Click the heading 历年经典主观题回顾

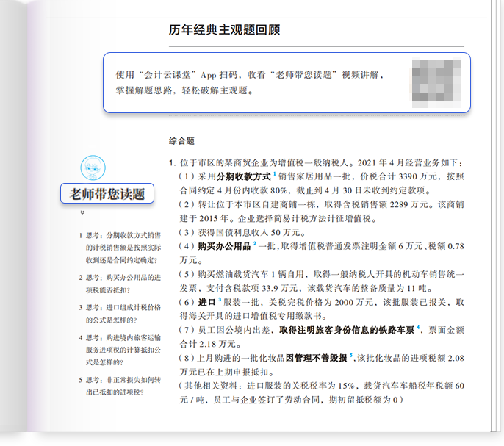pos(224,30)
